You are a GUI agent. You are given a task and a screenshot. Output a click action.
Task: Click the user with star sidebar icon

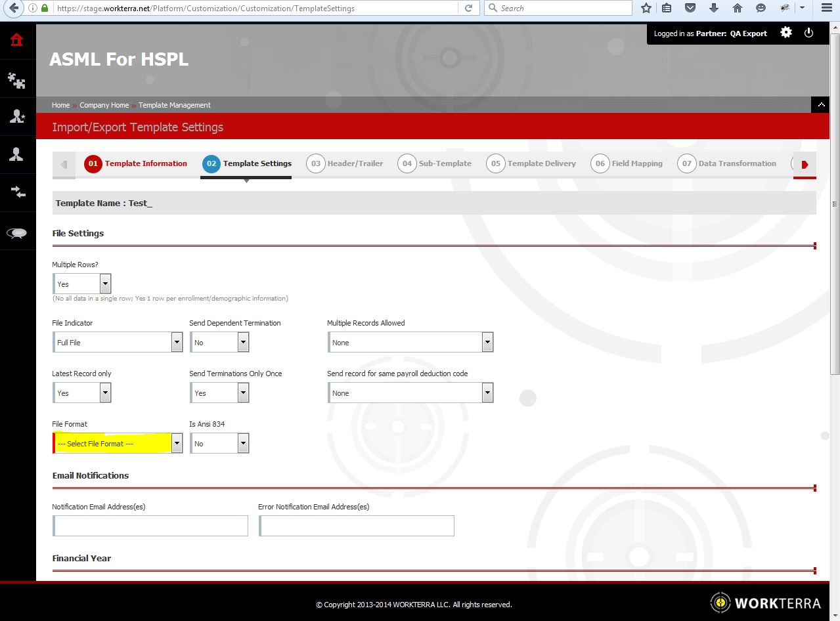tap(17, 117)
